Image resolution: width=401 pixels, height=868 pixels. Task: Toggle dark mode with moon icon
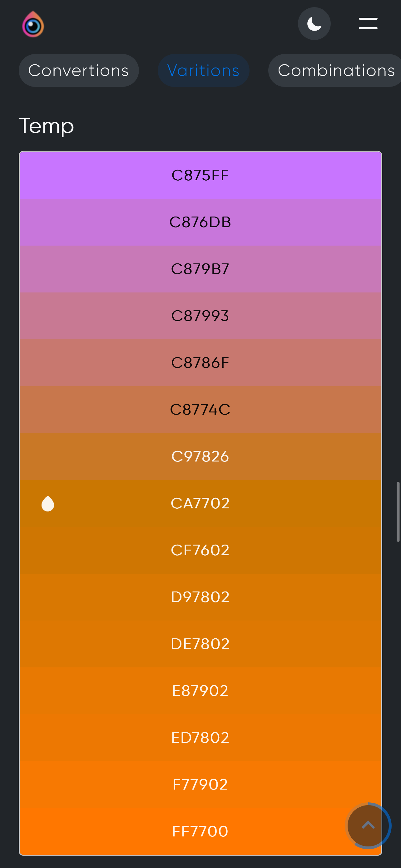tap(314, 23)
